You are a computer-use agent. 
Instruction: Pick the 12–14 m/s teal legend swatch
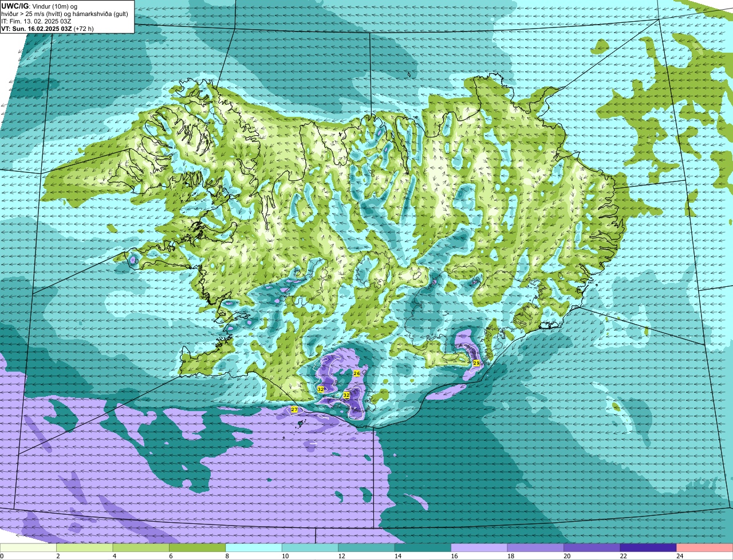click(366, 548)
